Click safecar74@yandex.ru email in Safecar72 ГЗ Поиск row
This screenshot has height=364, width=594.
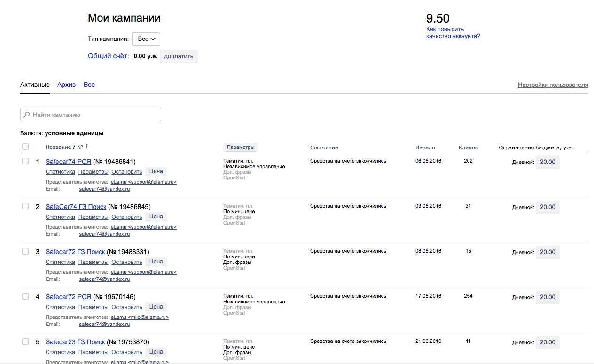point(104,279)
